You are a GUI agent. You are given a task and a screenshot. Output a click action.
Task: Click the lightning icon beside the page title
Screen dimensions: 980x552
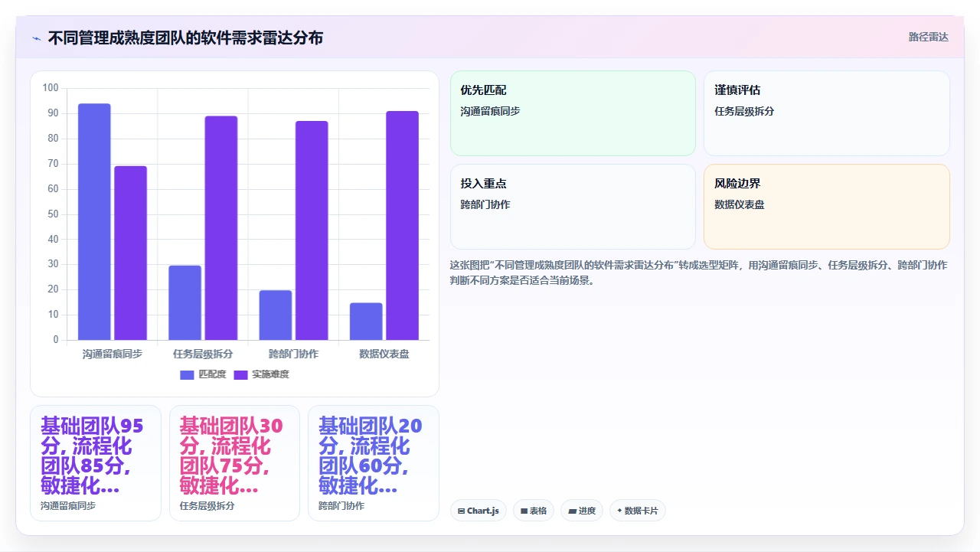[36, 38]
